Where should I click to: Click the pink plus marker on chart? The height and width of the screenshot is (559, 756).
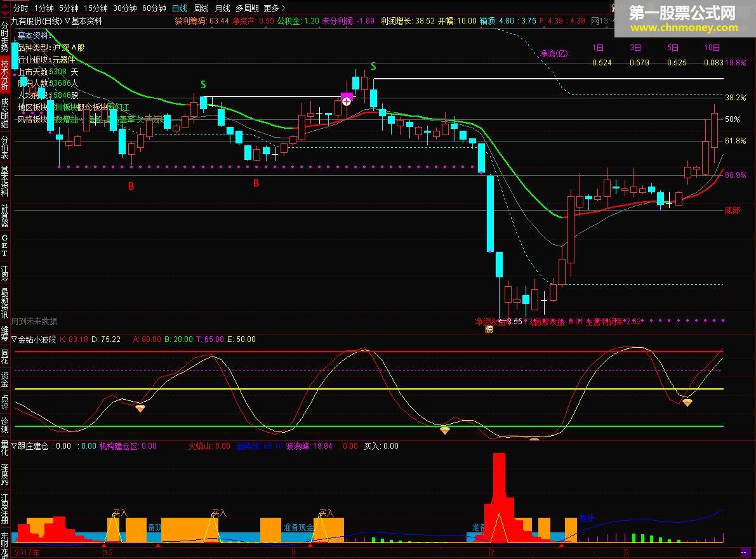[347, 101]
